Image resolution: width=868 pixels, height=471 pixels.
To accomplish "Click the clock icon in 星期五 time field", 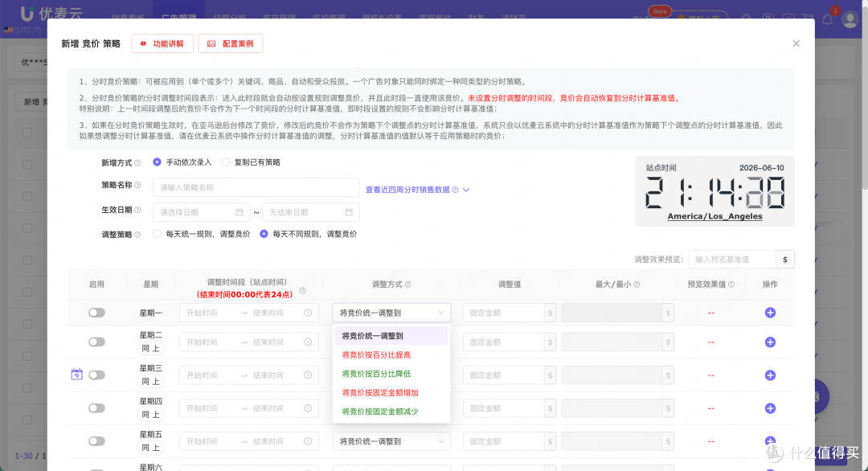I will [308, 442].
